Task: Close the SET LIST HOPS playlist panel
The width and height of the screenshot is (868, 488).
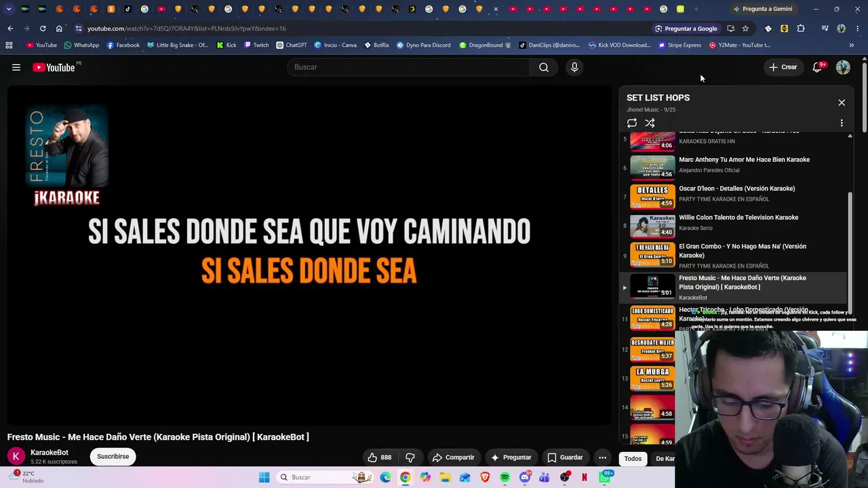Action: (x=842, y=102)
